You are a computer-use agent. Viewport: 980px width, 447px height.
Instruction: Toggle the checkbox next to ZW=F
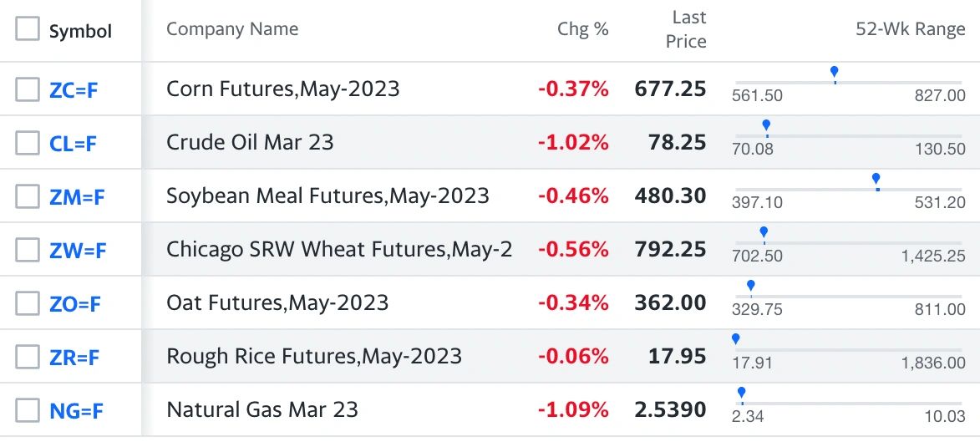coord(28,250)
